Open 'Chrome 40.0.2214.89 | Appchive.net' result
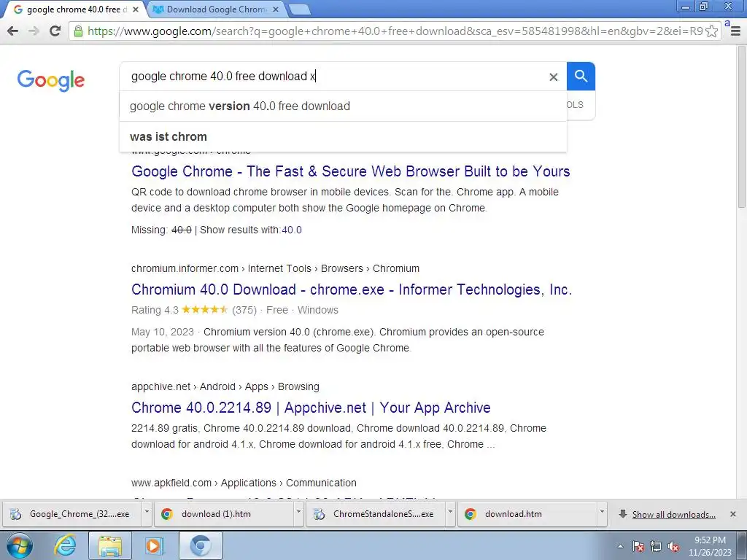The image size is (747, 560). pos(311,408)
